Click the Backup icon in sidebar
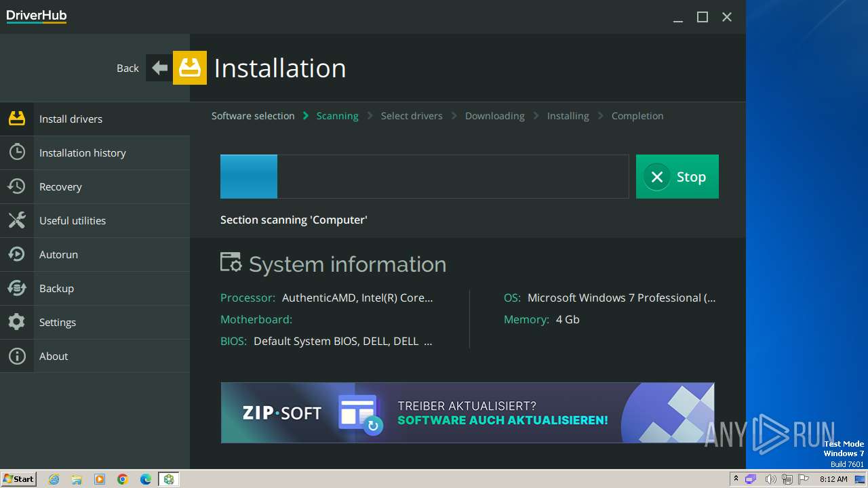Viewport: 868px width, 488px height. coord(17,288)
